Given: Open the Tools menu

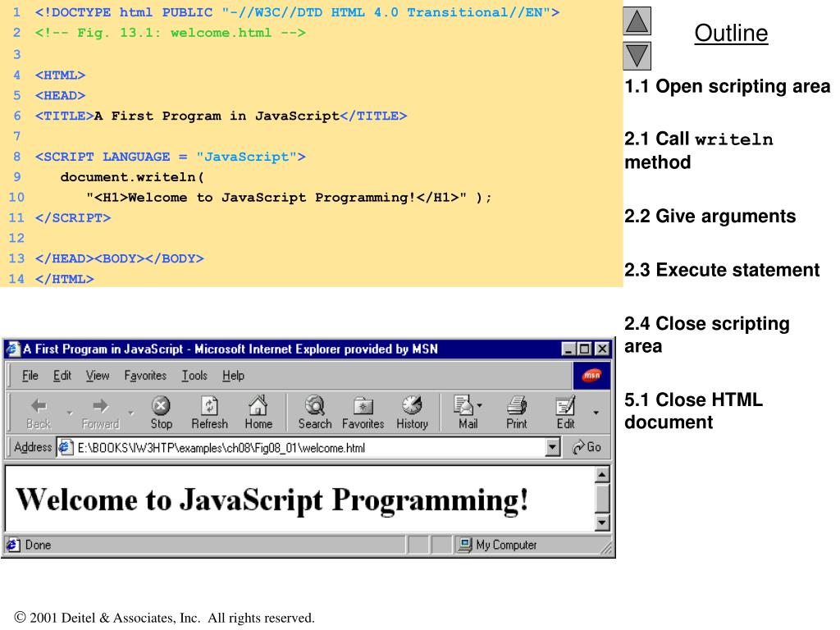Looking at the screenshot, I should 194,376.
